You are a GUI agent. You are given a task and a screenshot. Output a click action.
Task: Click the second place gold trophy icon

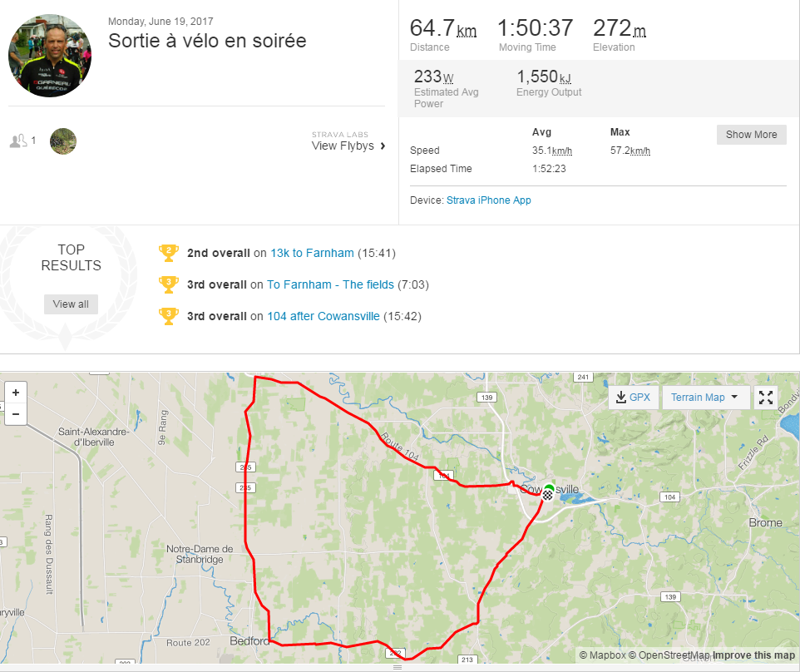(168, 253)
